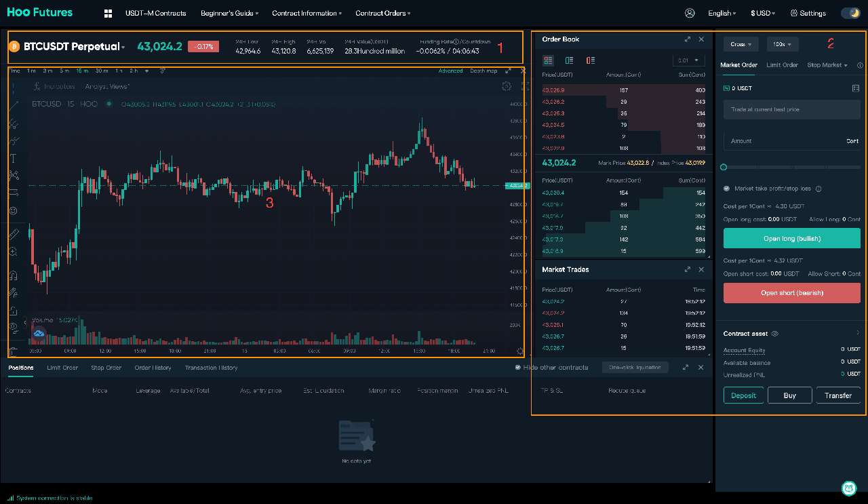Open Settings in top bar
The image size is (868, 504).
pyautogui.click(x=808, y=13)
